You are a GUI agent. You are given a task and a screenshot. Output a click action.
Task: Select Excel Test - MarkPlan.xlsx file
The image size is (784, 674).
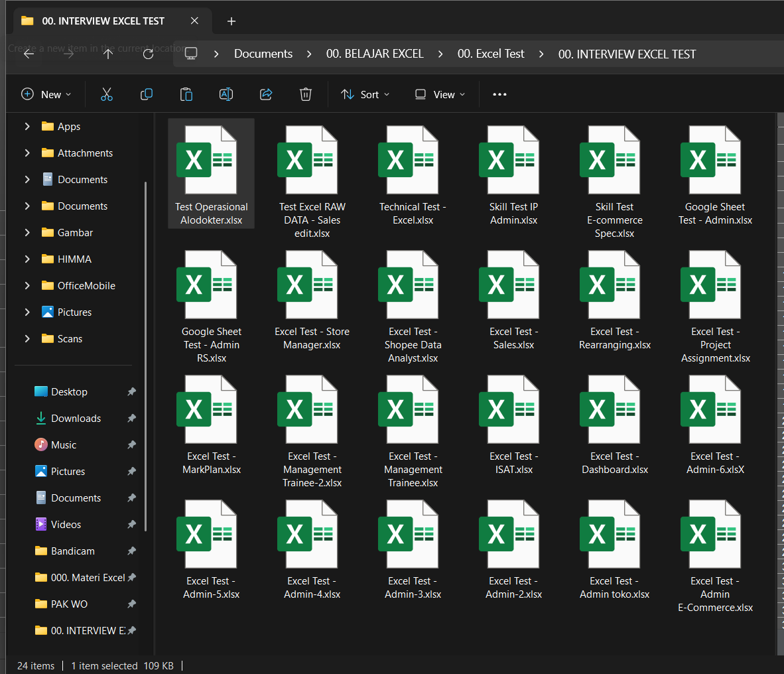pos(211,423)
